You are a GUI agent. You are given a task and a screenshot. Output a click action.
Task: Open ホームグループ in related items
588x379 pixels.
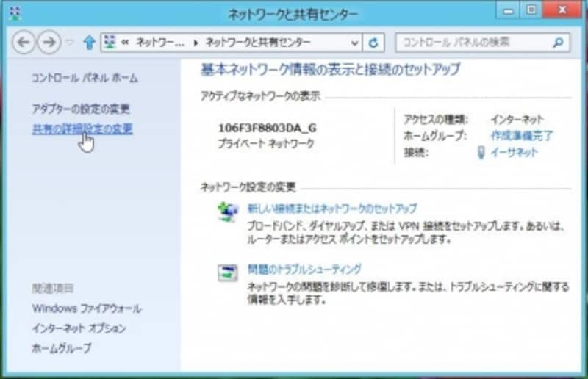[x=62, y=348]
